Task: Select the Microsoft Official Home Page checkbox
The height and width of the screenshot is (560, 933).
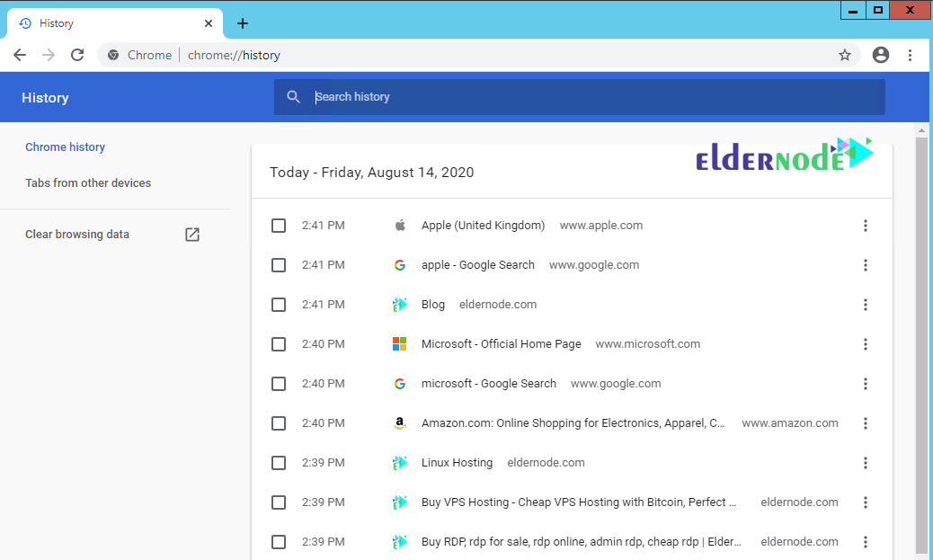Action: pos(279,344)
